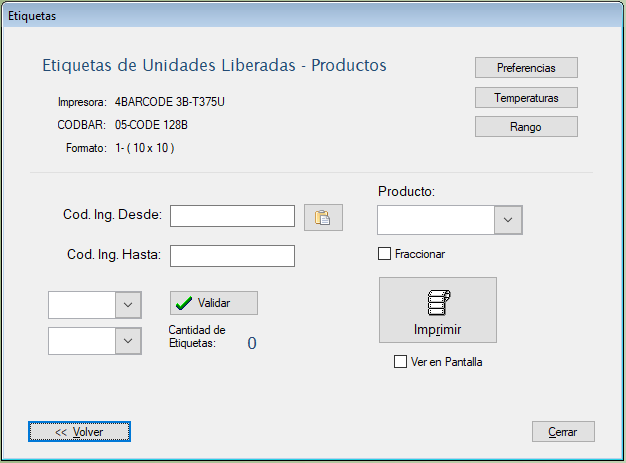
Task: Open the Preferencias settings
Action: (526, 68)
